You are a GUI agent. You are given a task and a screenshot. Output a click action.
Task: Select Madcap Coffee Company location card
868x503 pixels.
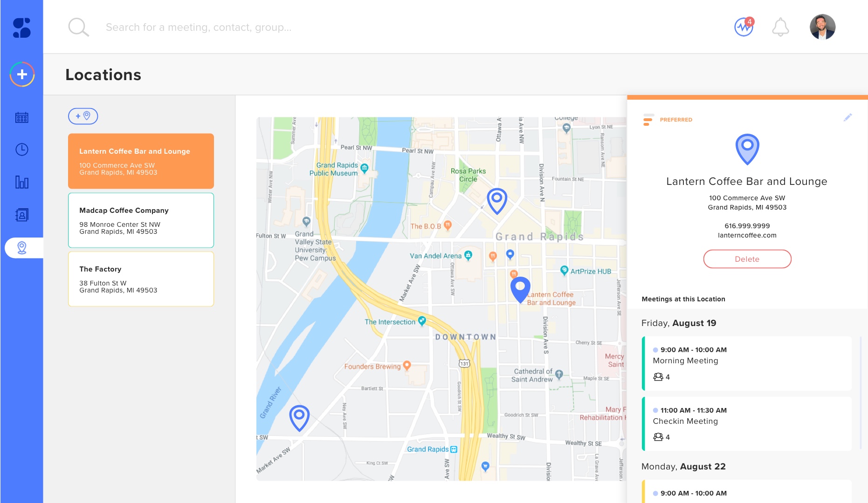click(141, 220)
